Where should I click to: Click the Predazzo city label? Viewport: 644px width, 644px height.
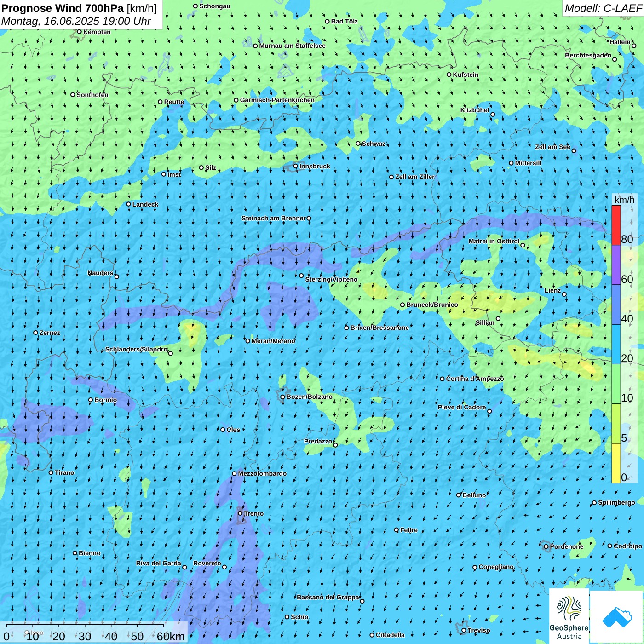pyautogui.click(x=318, y=441)
